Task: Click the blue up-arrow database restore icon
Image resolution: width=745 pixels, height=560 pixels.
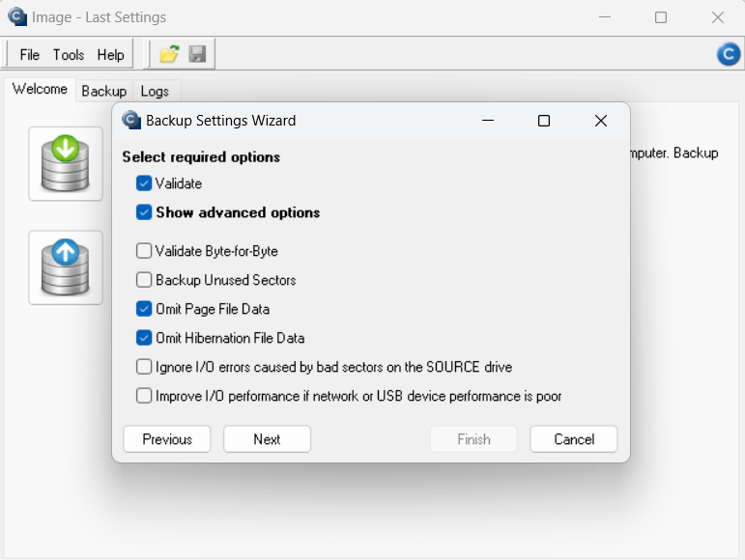Action: [66, 267]
